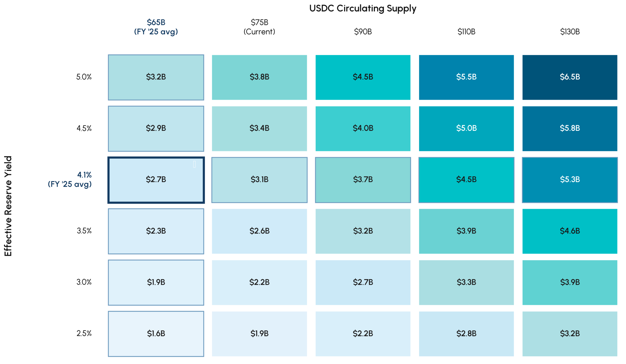Select the $3.8B cell under $75B

[259, 77]
